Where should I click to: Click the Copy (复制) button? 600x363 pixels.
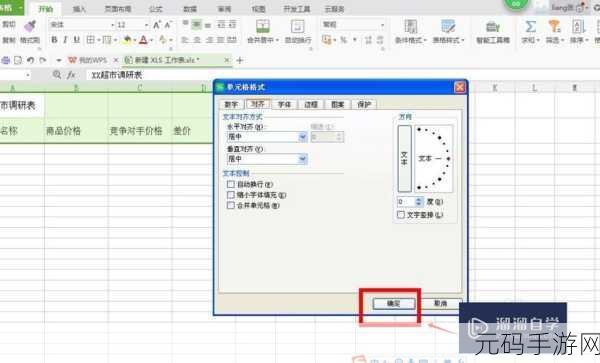pyautogui.click(x=9, y=40)
